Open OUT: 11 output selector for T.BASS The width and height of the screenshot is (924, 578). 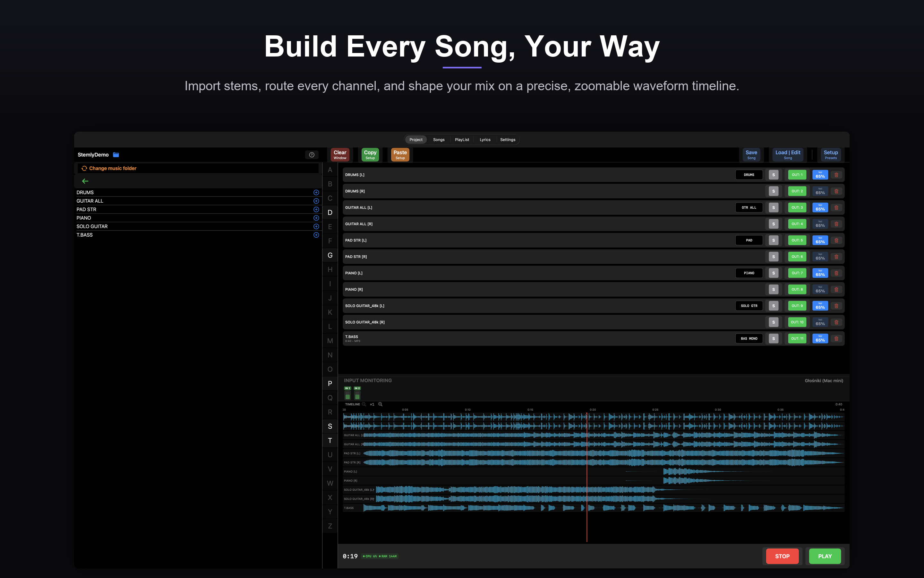click(797, 339)
